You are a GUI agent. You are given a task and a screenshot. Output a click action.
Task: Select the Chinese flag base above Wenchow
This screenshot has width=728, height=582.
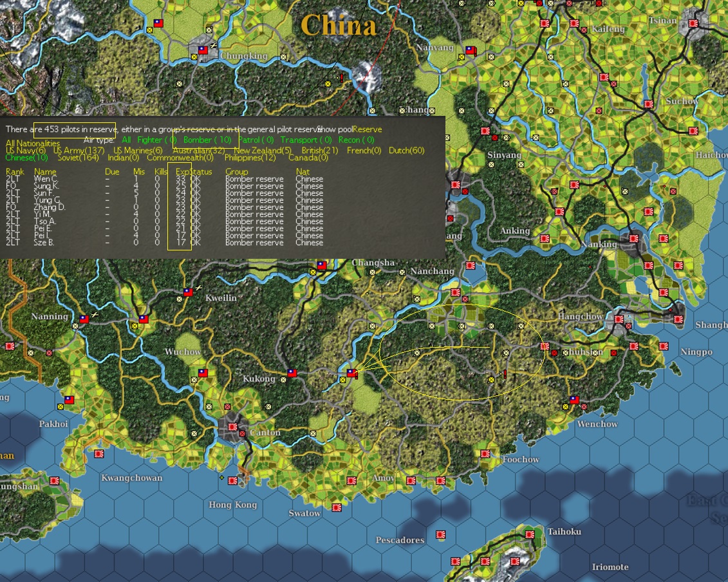point(574,399)
